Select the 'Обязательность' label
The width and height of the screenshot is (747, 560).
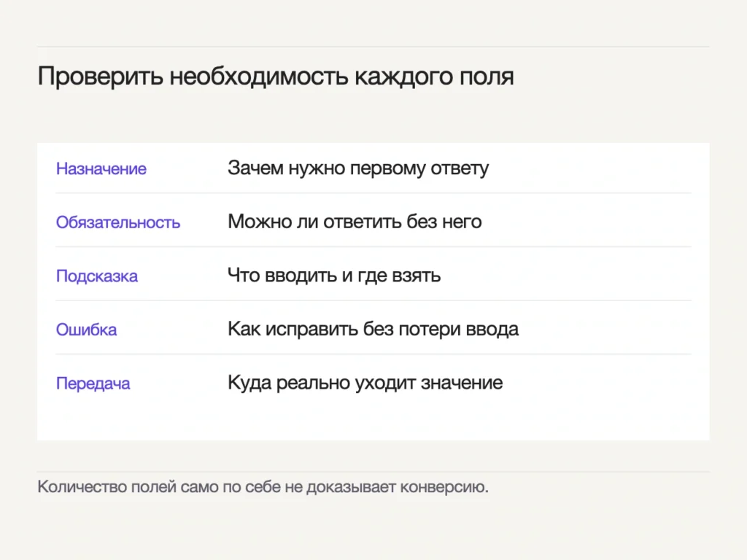coord(118,222)
